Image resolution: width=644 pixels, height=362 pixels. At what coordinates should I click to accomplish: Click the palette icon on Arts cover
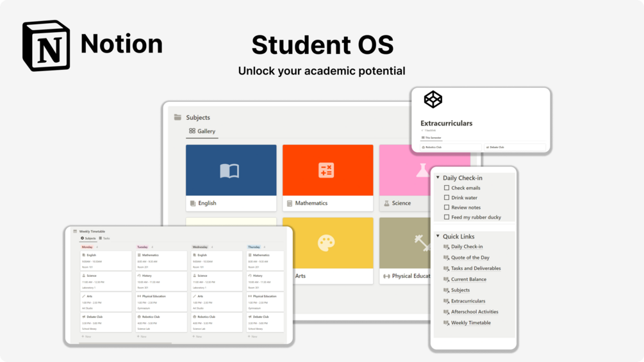click(x=326, y=243)
